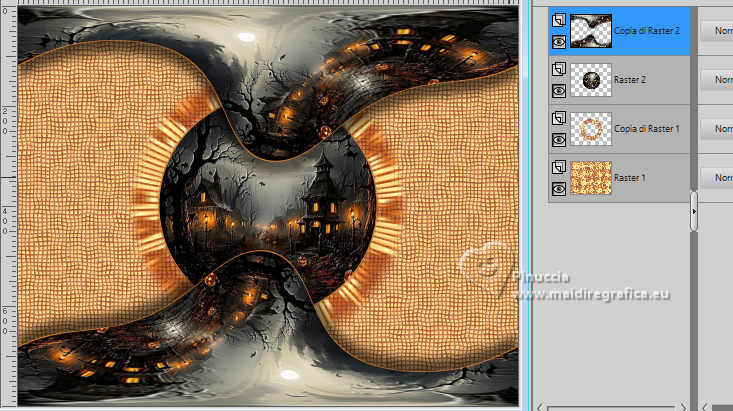Click the layers panel splitter arrow handle
Viewport: 733px width, 411px height.
click(x=694, y=211)
